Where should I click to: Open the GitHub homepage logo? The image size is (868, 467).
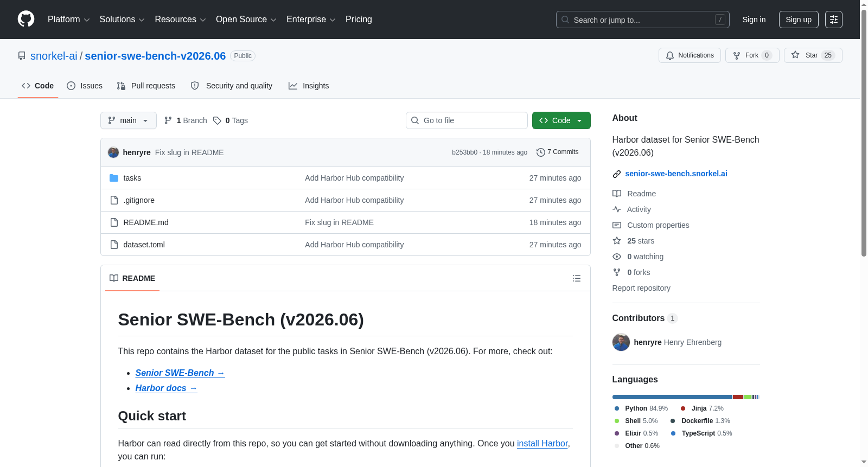(x=26, y=20)
